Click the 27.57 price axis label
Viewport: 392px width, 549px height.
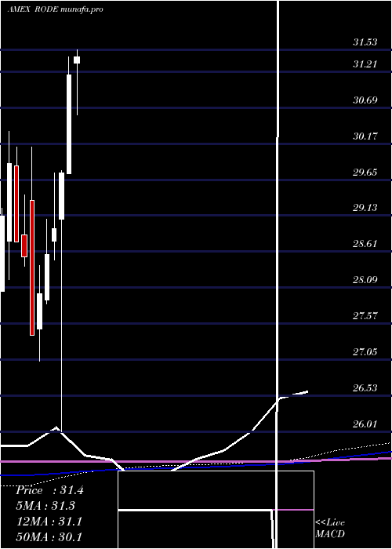click(365, 316)
